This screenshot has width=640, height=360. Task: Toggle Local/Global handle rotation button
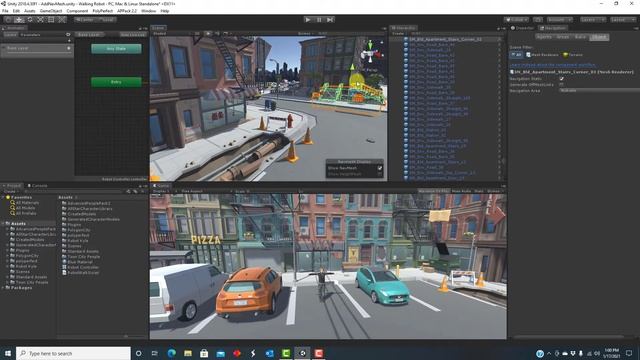pos(106,20)
